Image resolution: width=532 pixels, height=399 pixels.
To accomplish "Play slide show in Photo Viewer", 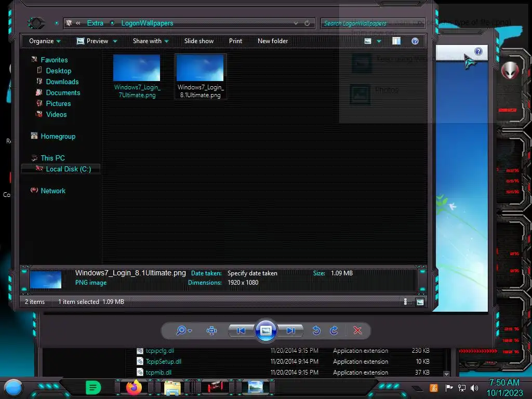I will coord(265,330).
